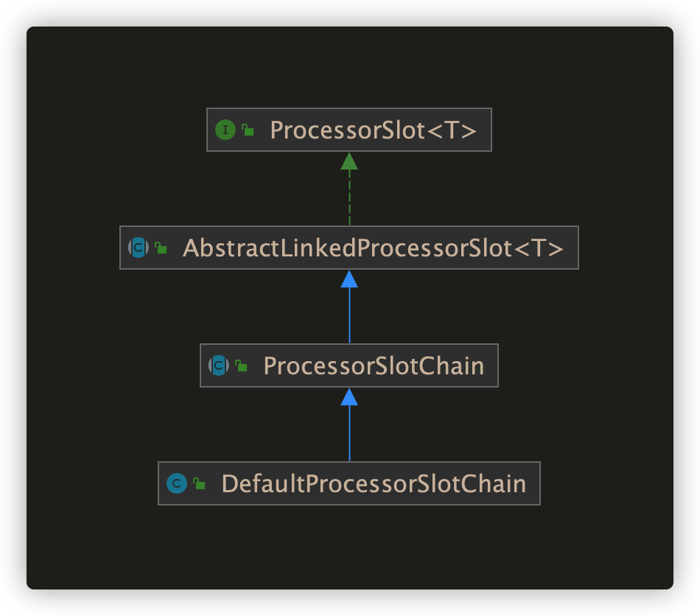Click the blue arrow line from DefaultProcessorSlotChain
The width and height of the screenshot is (700, 616).
[349, 433]
